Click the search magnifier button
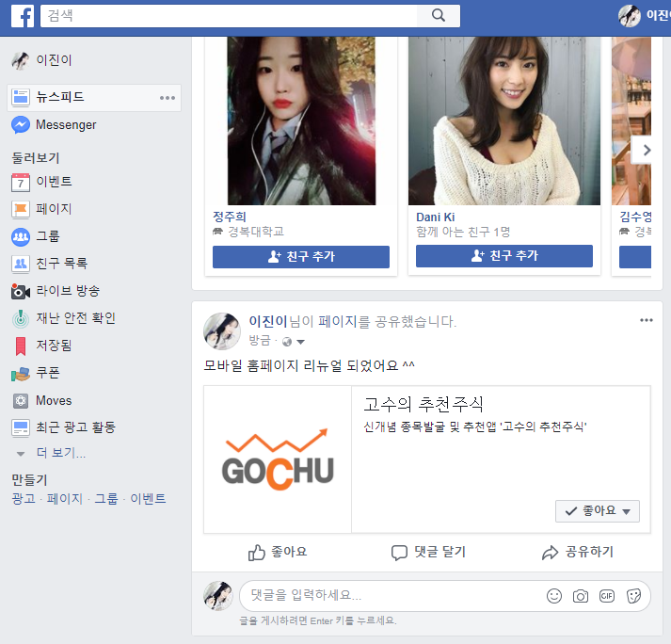The width and height of the screenshot is (671, 644). coord(438,16)
